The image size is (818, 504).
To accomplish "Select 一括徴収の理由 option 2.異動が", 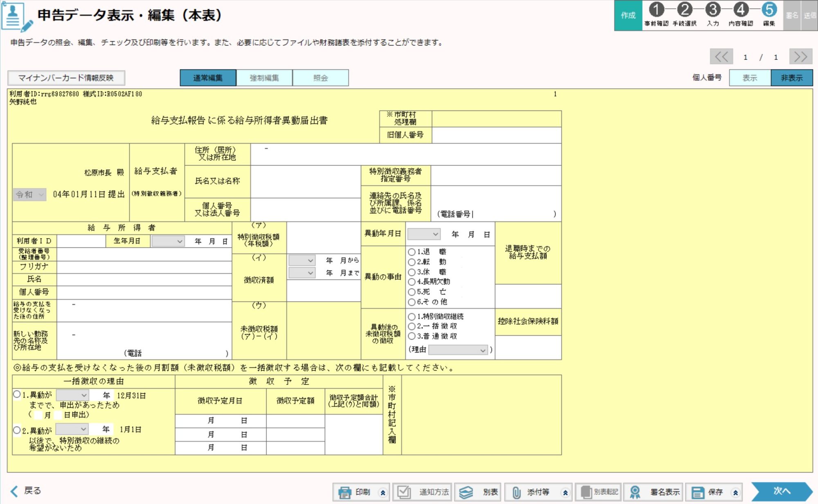I will [x=17, y=430].
